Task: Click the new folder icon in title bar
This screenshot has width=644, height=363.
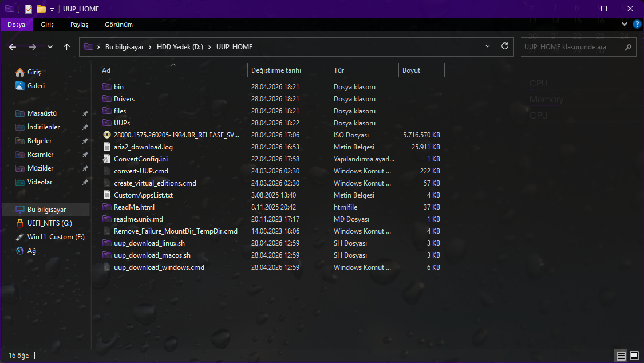Action: pyautogui.click(x=41, y=9)
